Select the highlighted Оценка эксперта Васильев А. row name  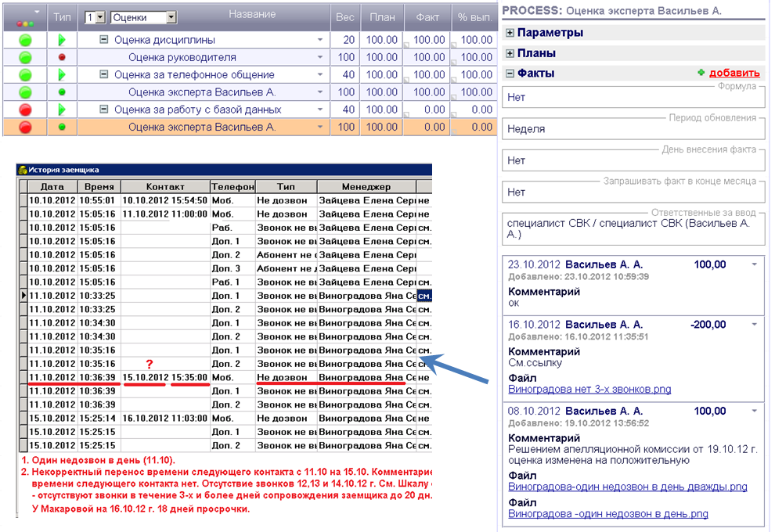point(202,127)
